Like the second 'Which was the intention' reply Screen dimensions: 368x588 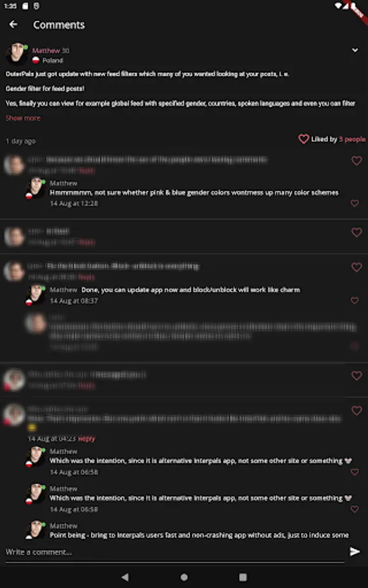pyautogui.click(x=354, y=509)
